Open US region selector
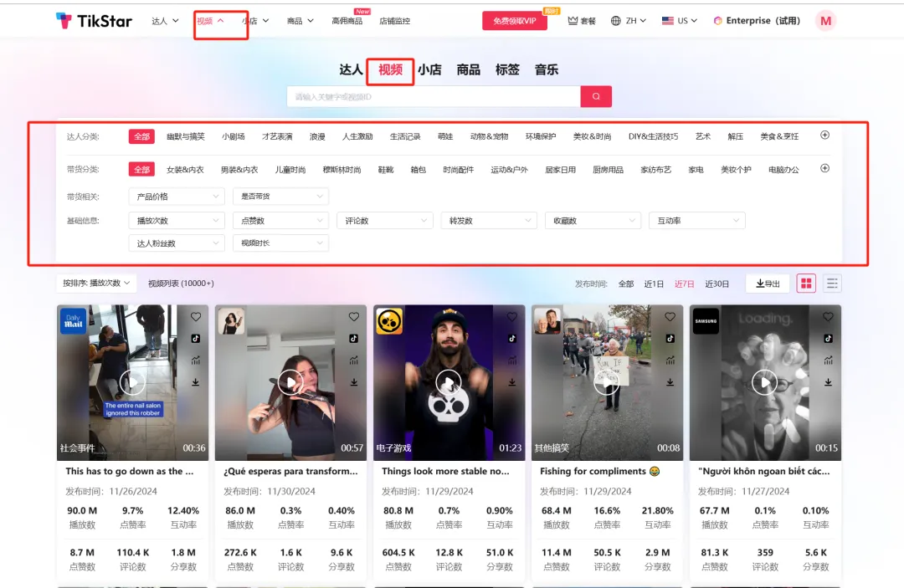Image resolution: width=904 pixels, height=588 pixels. (x=680, y=21)
